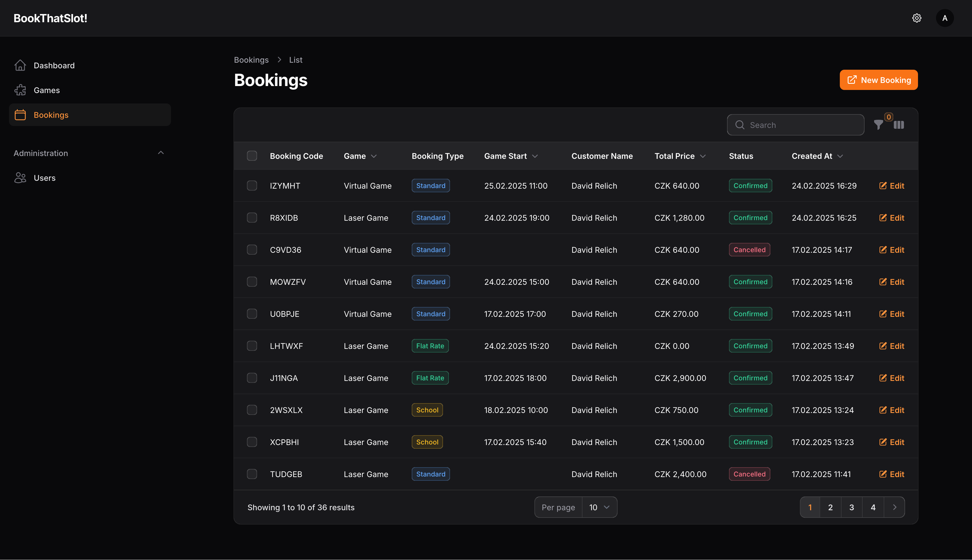Open the account avatar menu
Screen dimensions: 972x560
click(x=945, y=18)
